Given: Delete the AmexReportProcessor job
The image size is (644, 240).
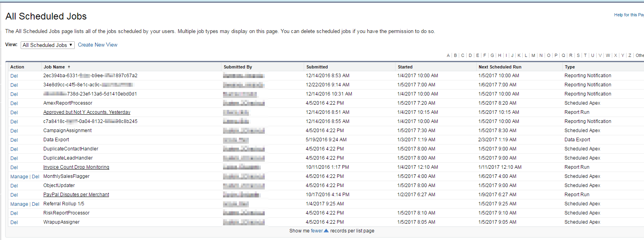Looking at the screenshot, I should click(x=14, y=103).
